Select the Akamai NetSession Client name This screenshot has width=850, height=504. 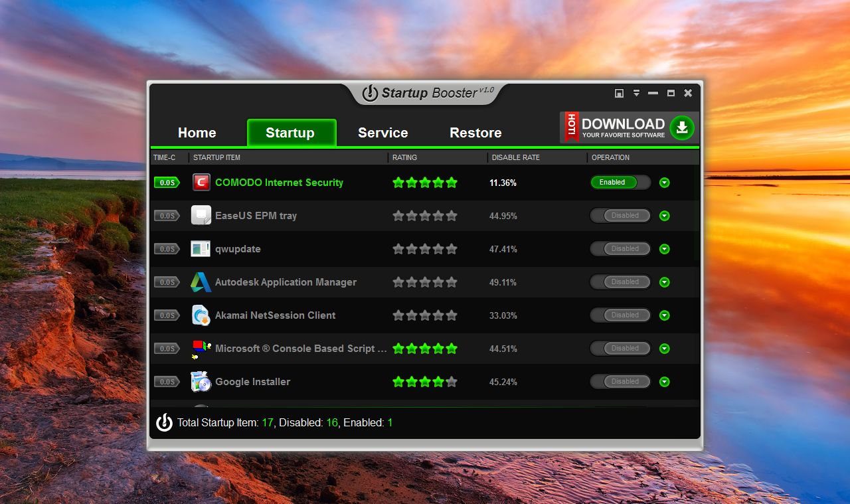point(275,315)
